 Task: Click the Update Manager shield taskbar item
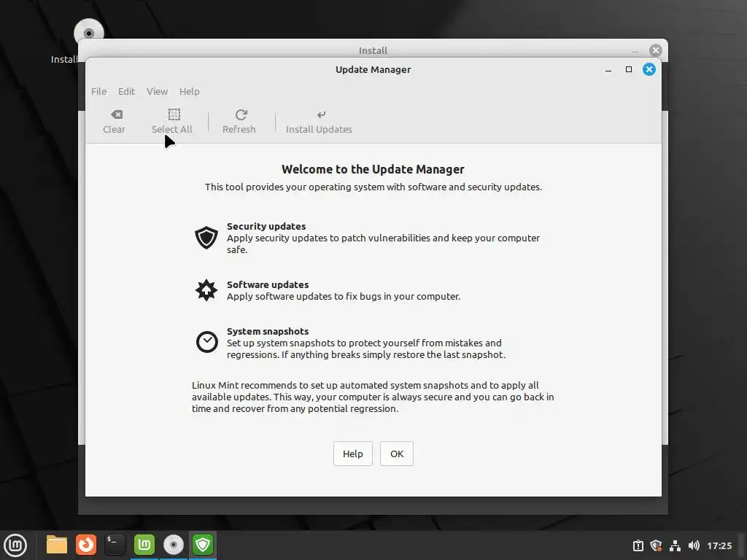click(203, 545)
